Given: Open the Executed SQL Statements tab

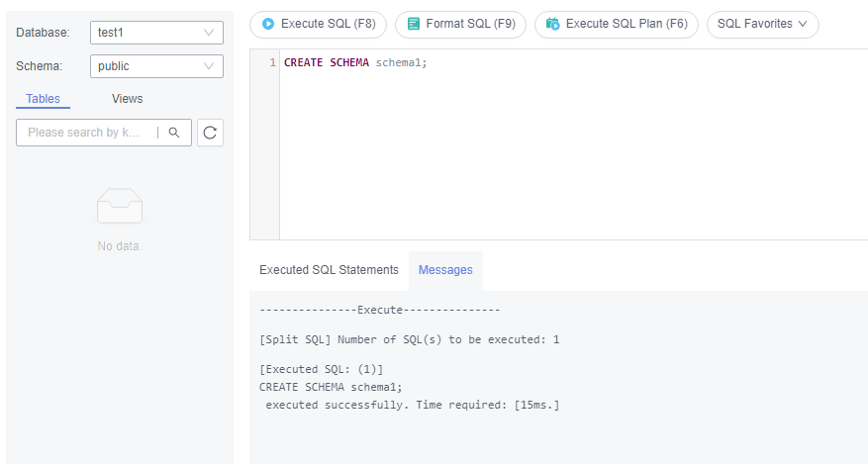Looking at the screenshot, I should pyautogui.click(x=329, y=270).
